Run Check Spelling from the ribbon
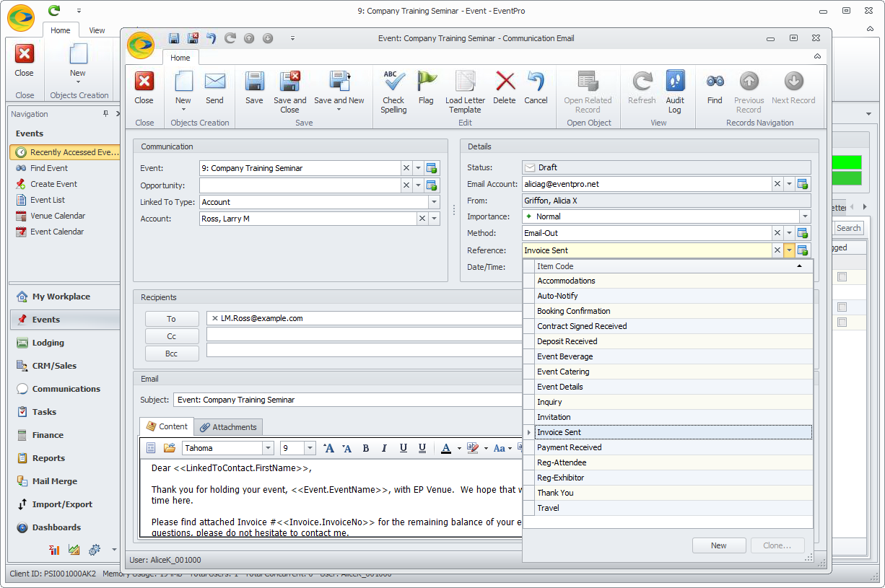The image size is (885, 588). point(393,92)
